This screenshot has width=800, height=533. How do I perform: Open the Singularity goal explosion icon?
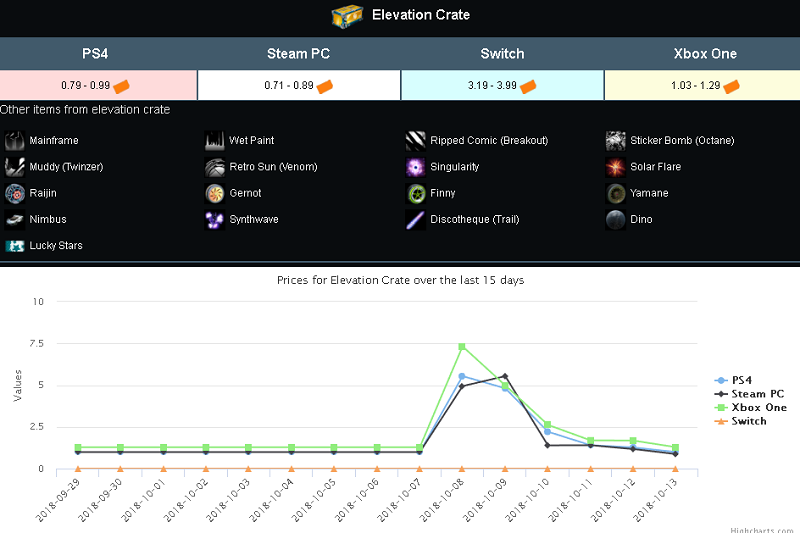click(x=415, y=167)
